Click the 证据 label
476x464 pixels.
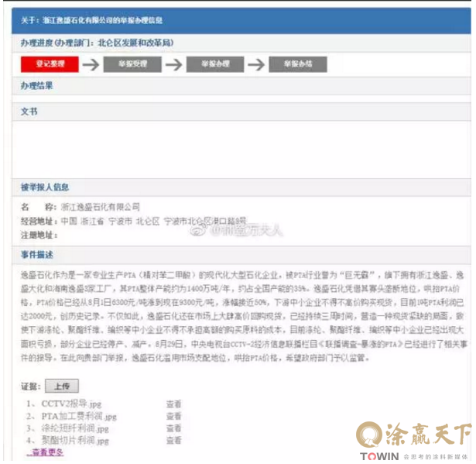tap(30, 387)
